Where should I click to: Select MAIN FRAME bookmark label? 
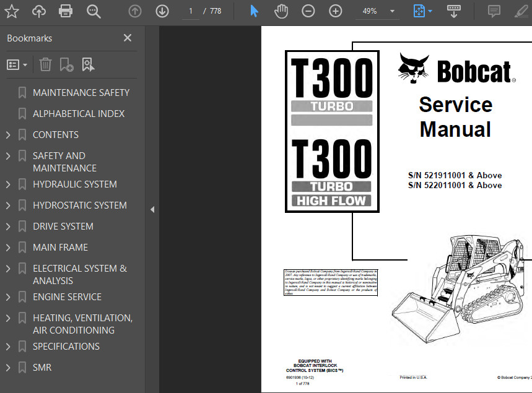(61, 247)
